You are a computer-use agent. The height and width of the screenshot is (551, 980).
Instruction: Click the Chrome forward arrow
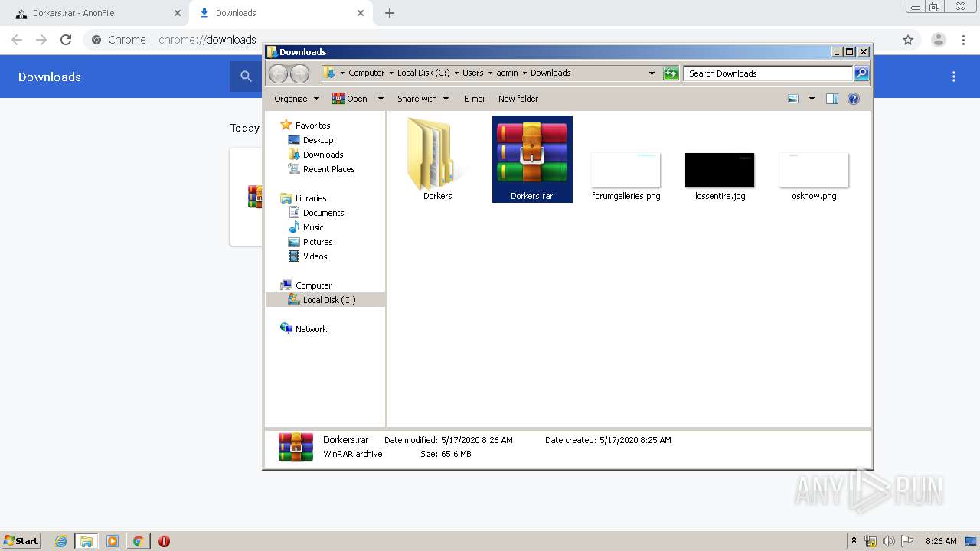(41, 40)
